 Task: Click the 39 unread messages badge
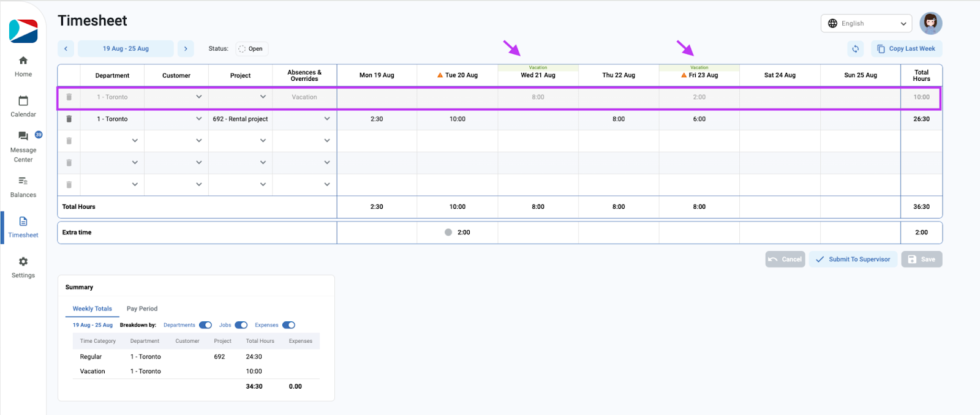click(39, 135)
